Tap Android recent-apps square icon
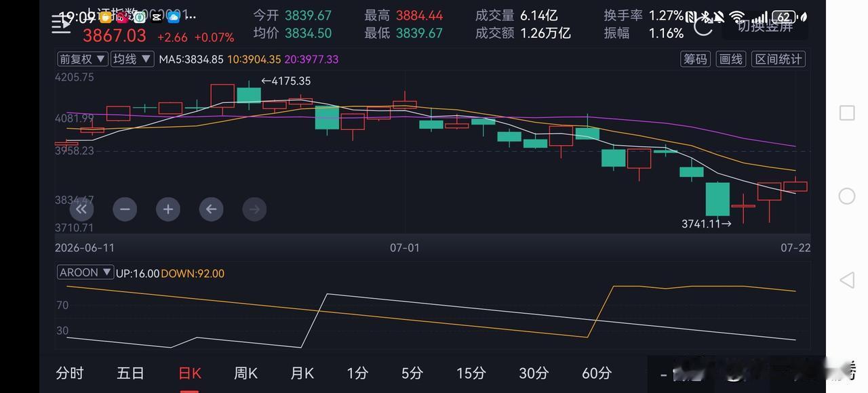868x393 pixels. pyautogui.click(x=847, y=112)
